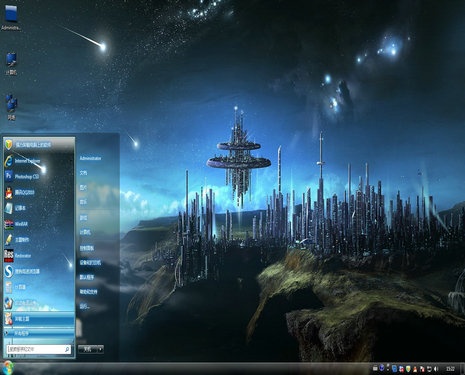Open the Control Panel entry in the Start menu
Screen dimensions: 465x375
(87, 248)
